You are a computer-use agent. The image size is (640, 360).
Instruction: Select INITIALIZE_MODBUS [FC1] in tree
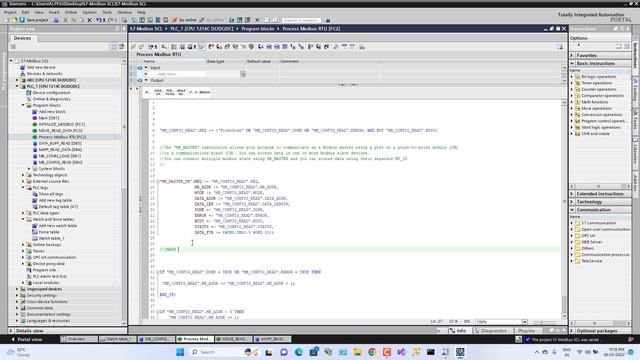click(x=62, y=124)
